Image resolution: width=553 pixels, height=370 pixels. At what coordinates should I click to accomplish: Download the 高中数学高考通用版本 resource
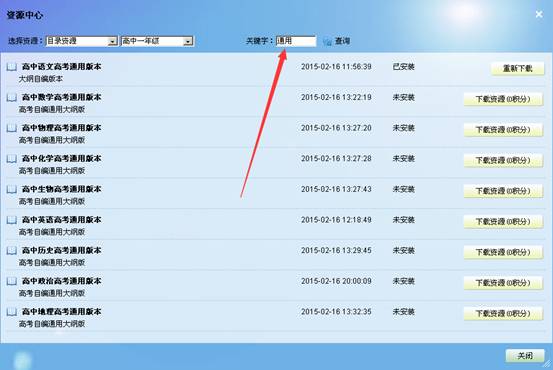click(x=503, y=99)
